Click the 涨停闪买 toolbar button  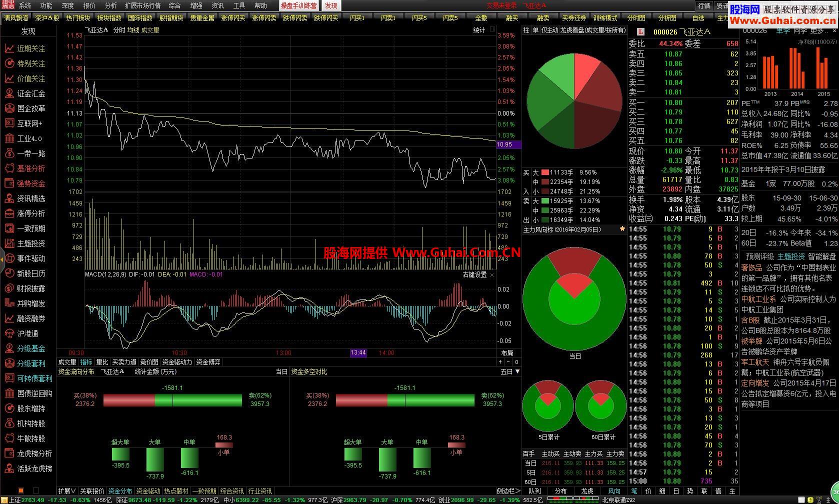pos(233,18)
